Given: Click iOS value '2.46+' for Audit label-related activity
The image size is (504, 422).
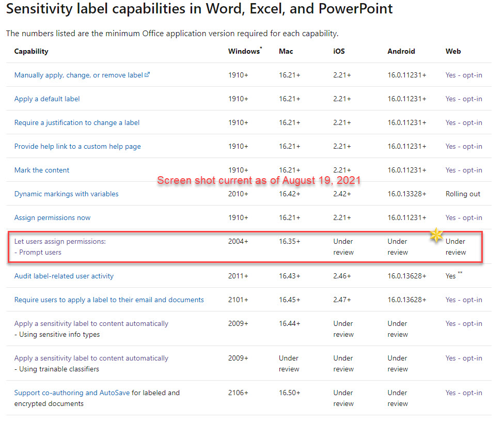Looking at the screenshot, I should click(342, 276).
